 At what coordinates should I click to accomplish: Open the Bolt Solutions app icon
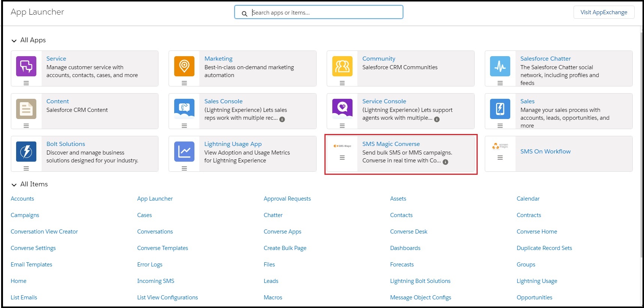[x=26, y=152]
